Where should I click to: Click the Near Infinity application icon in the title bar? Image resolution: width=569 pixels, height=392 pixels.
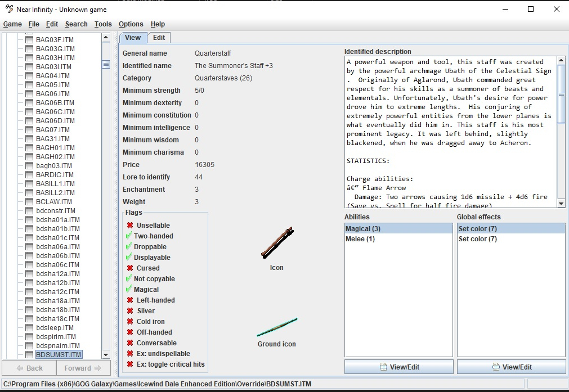click(x=9, y=9)
